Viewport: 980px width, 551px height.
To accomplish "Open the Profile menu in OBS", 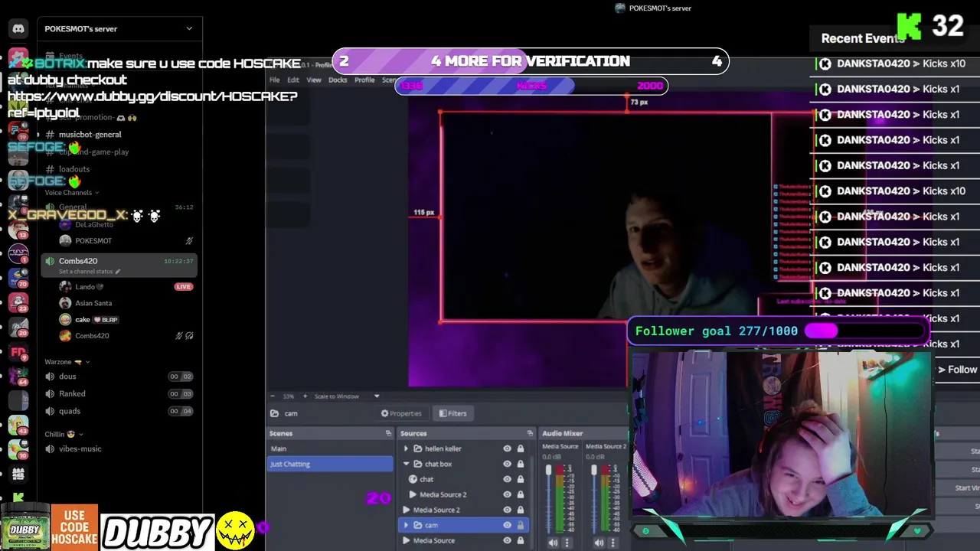I will [x=364, y=80].
